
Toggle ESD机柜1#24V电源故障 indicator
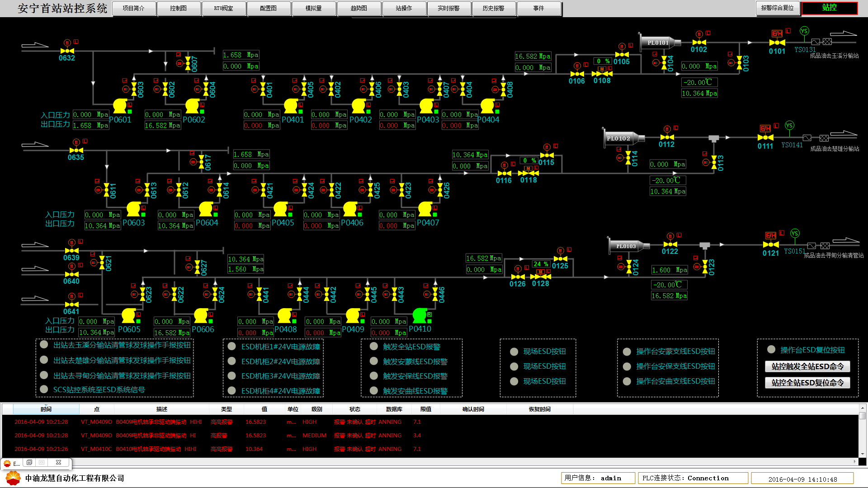232,347
